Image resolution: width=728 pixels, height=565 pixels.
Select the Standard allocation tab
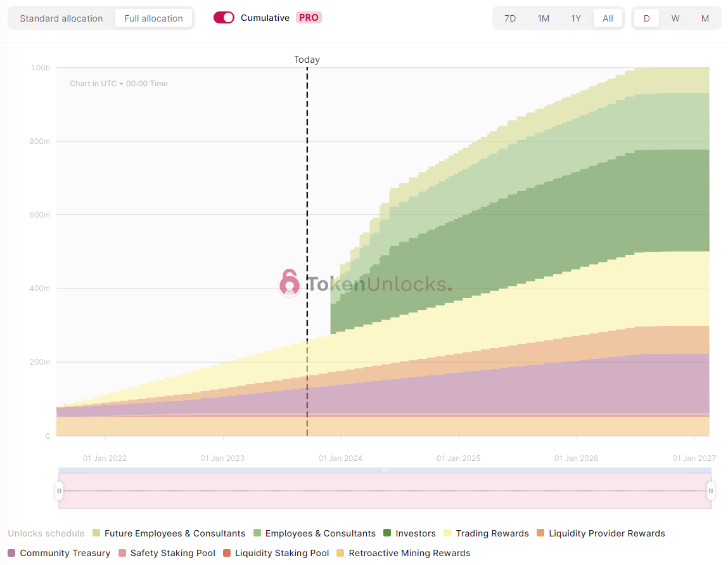point(61,18)
